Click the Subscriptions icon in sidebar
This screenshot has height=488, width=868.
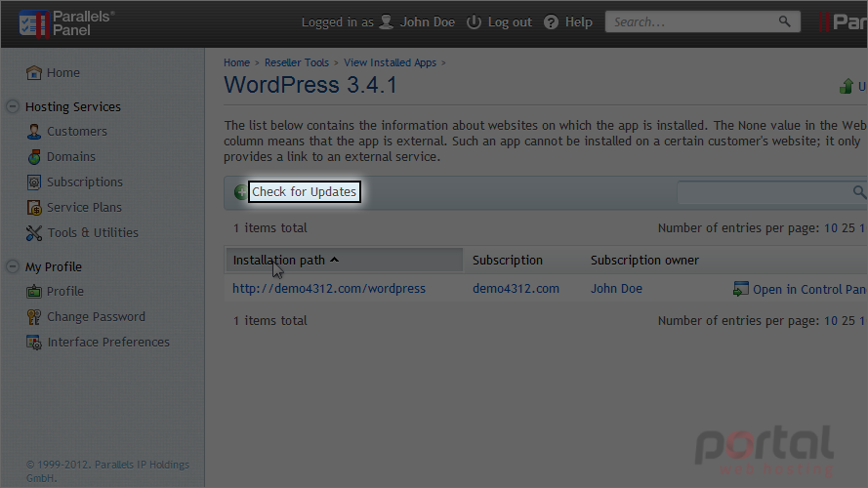click(34, 183)
